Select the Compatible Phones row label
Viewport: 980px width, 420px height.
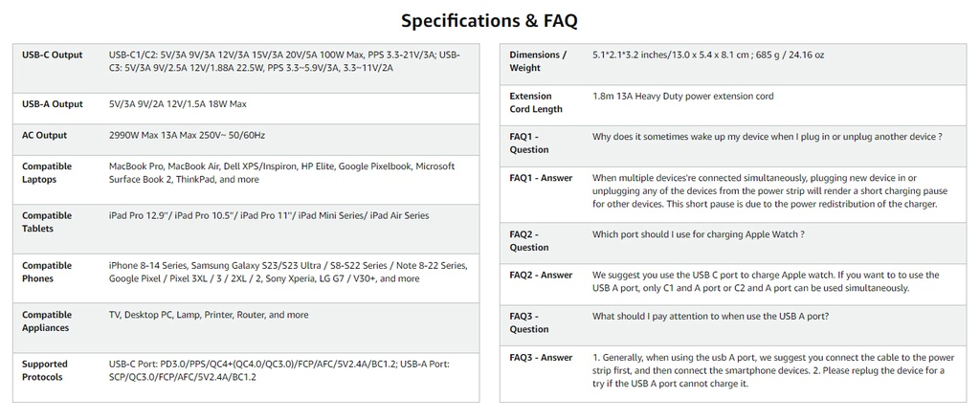coord(47,272)
